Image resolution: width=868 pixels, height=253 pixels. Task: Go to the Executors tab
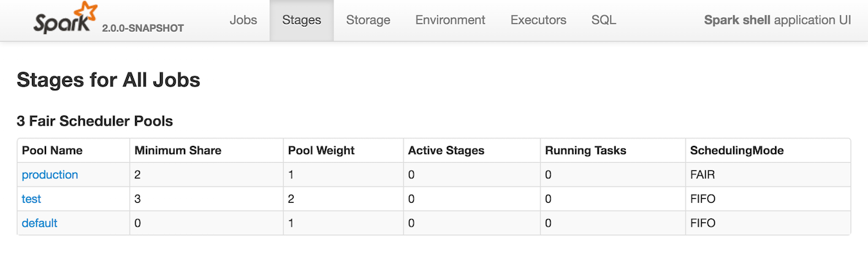tap(538, 20)
